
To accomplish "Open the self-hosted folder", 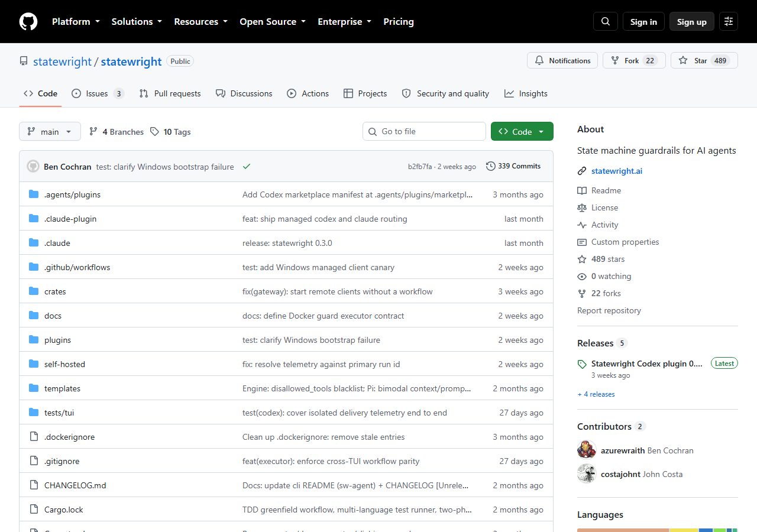I will (64, 364).
